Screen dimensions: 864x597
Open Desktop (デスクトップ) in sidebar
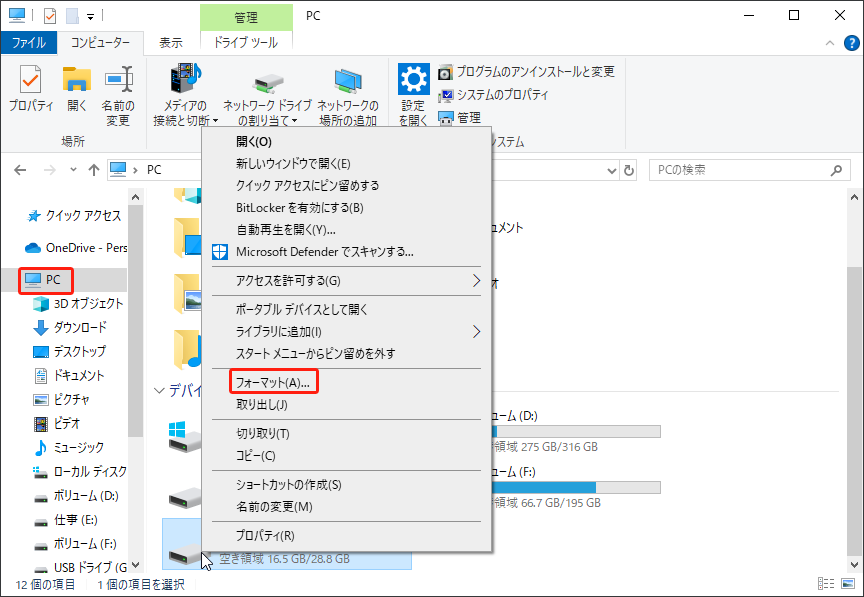click(69, 351)
